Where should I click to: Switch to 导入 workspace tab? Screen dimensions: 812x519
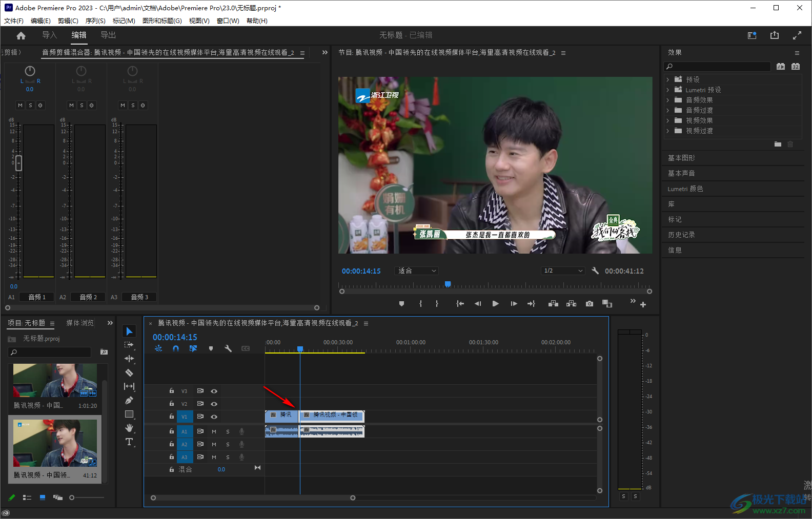coord(49,35)
